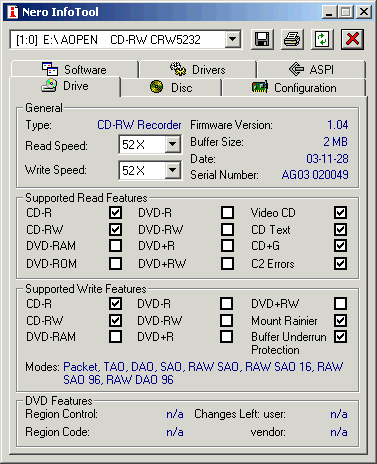Toggle CD-RW write feature checkbox
Screen dimensions: 377x464
(x=115, y=320)
